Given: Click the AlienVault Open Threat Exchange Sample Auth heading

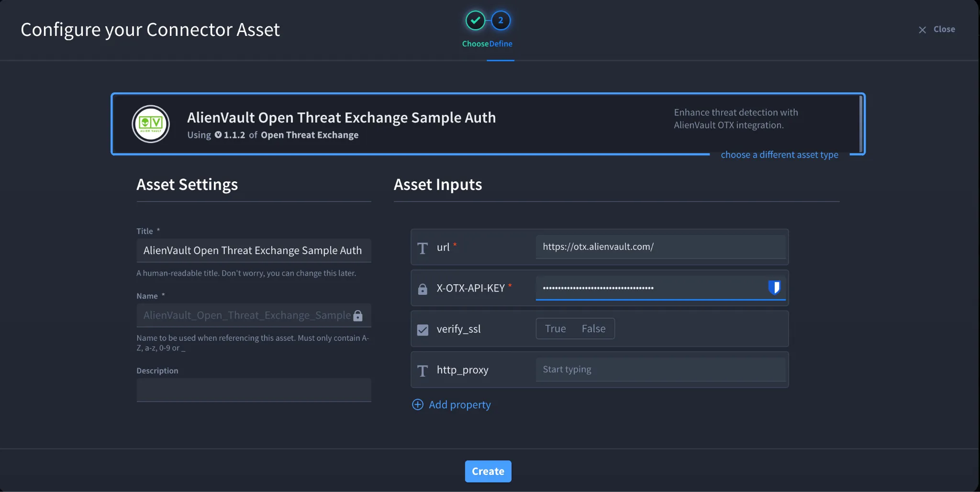Looking at the screenshot, I should pyautogui.click(x=341, y=118).
